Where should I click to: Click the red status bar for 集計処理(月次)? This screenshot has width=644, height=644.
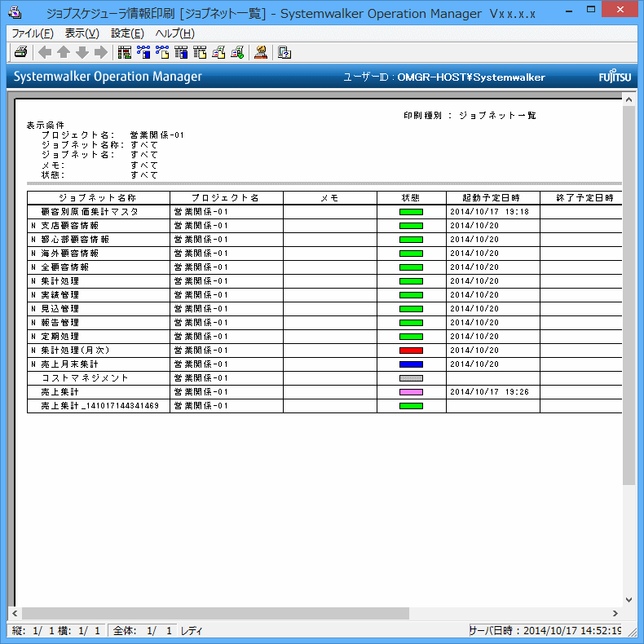pos(411,351)
